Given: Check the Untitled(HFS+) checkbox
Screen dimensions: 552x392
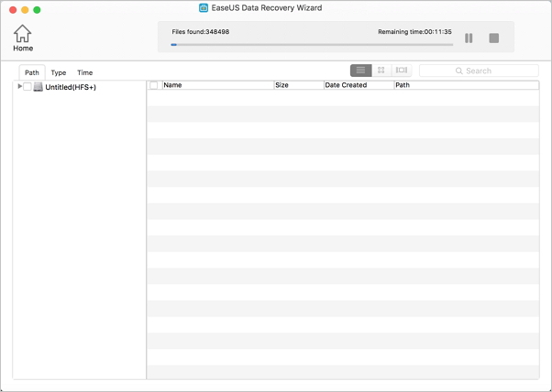Looking at the screenshot, I should (x=28, y=86).
